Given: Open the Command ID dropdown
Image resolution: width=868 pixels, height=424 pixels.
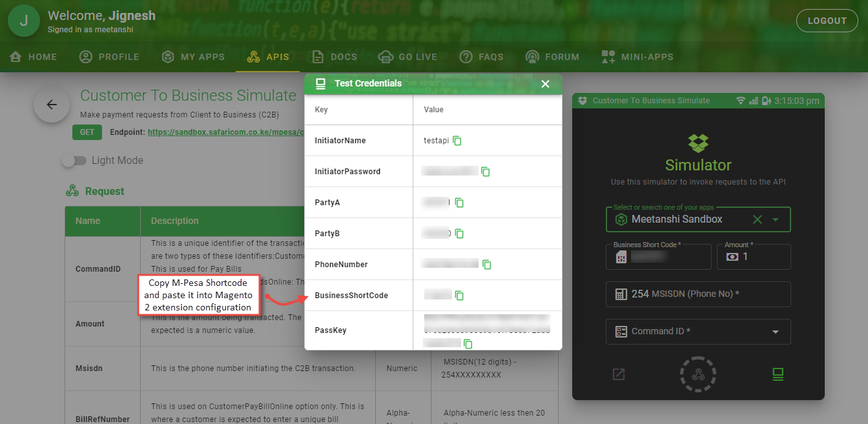Looking at the screenshot, I should pos(698,332).
